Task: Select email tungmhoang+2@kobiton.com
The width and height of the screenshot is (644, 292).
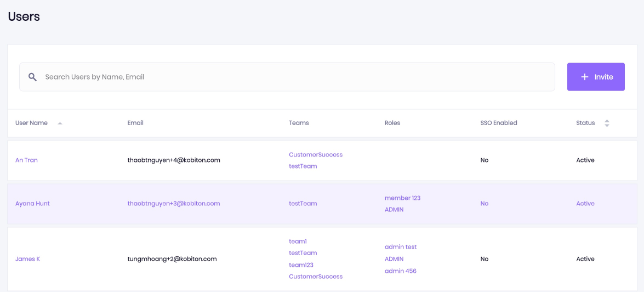Action: point(172,259)
